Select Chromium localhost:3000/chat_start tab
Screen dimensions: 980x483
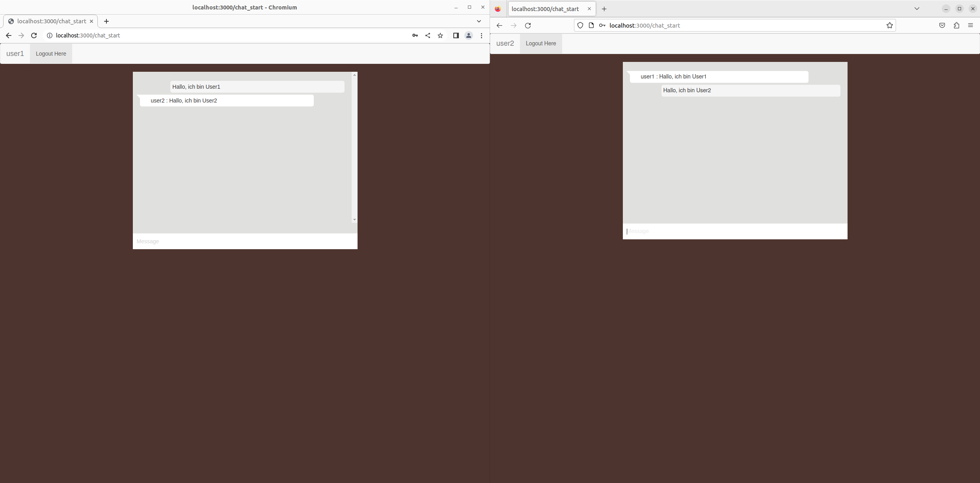point(50,21)
